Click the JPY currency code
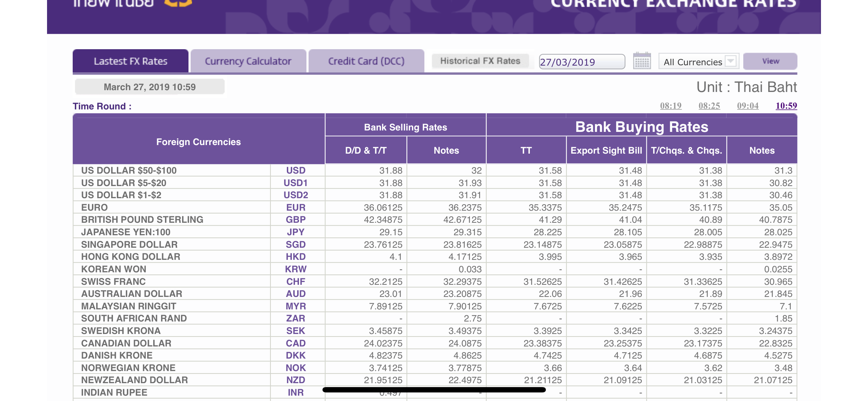Image resolution: width=868 pixels, height=401 pixels. click(x=296, y=232)
